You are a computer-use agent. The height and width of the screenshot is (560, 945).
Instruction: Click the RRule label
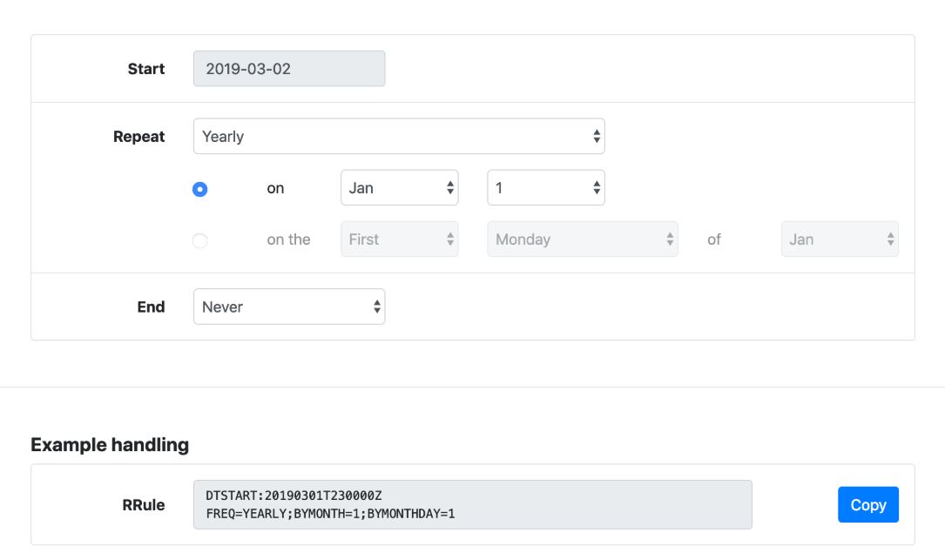click(144, 505)
